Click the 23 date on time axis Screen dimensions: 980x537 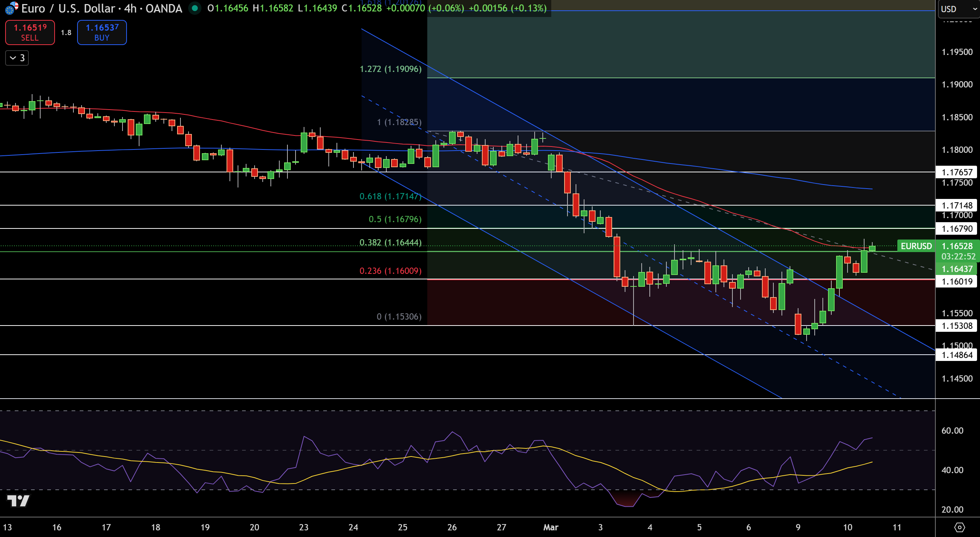(x=304, y=527)
